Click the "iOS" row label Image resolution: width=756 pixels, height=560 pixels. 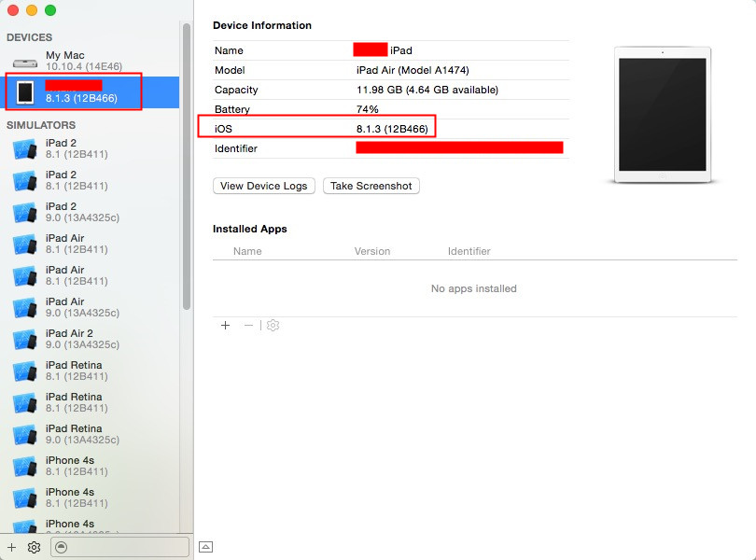click(223, 129)
